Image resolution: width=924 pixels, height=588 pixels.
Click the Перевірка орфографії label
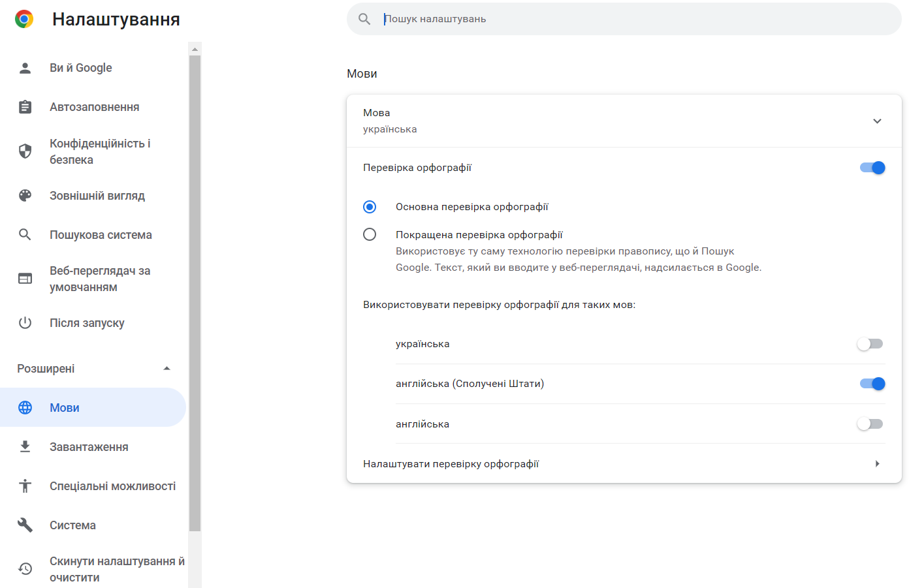click(x=417, y=168)
